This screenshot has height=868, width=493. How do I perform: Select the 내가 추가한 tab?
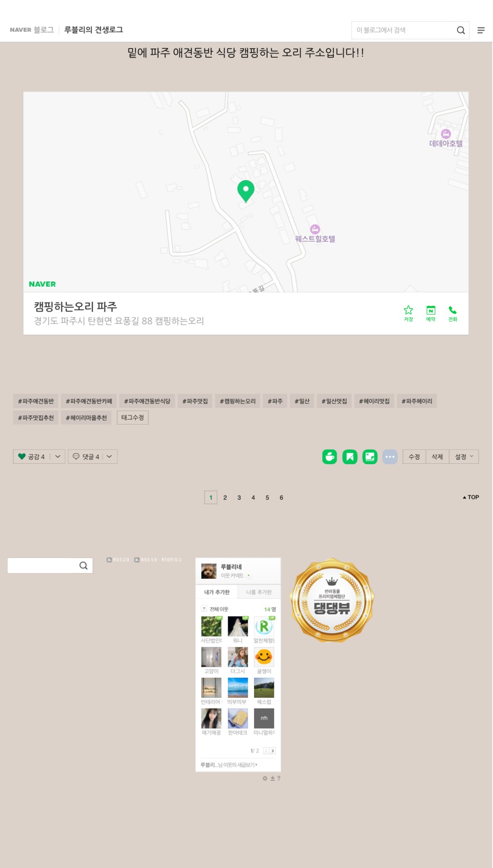pyautogui.click(x=217, y=592)
